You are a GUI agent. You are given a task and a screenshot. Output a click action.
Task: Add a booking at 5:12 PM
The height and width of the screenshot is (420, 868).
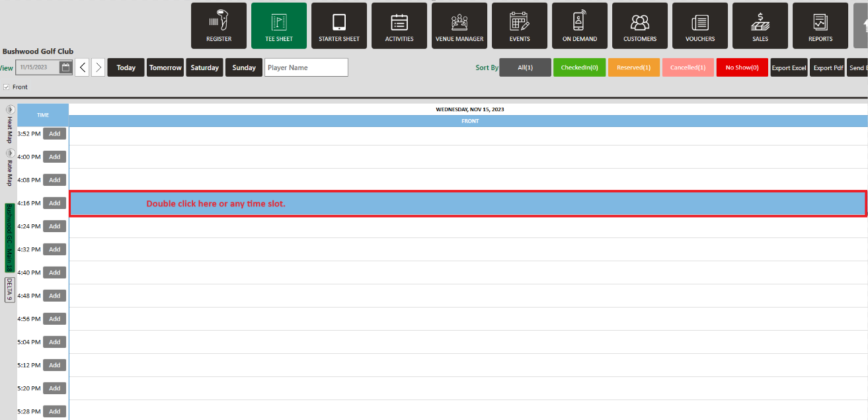tap(54, 365)
